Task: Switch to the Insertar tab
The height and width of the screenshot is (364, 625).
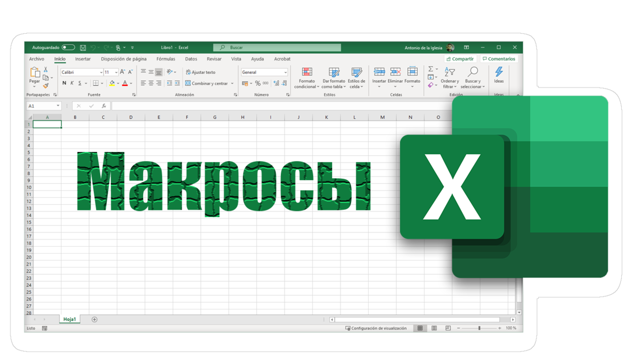Action: tap(83, 59)
